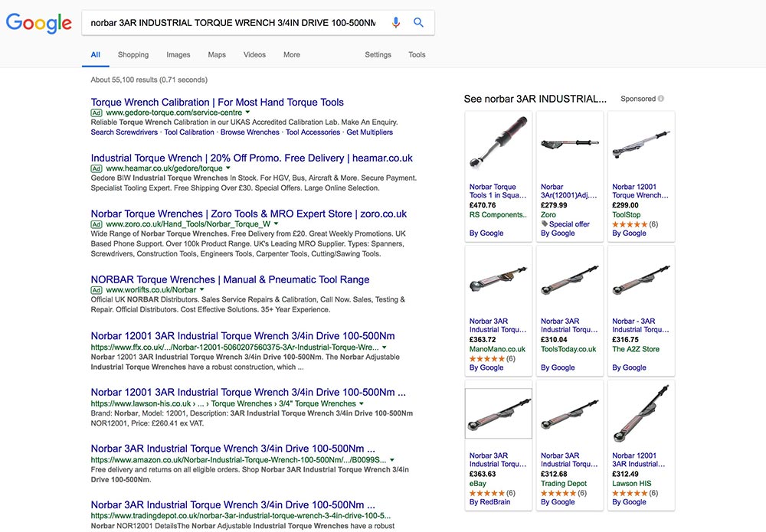Open the lawson-his.co.uk Norbar 12001 result
Viewport: 766px width, 532px height.
pos(248,392)
